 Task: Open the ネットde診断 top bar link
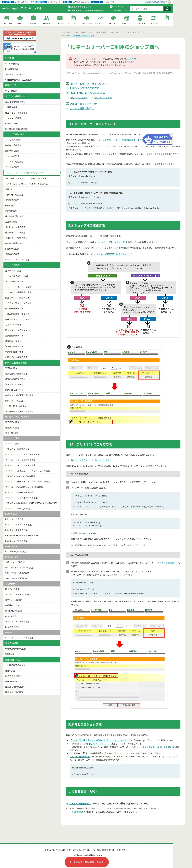[109, 2]
